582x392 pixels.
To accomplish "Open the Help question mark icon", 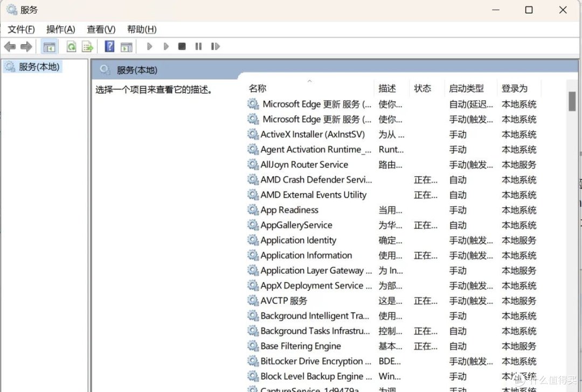I will [x=109, y=46].
